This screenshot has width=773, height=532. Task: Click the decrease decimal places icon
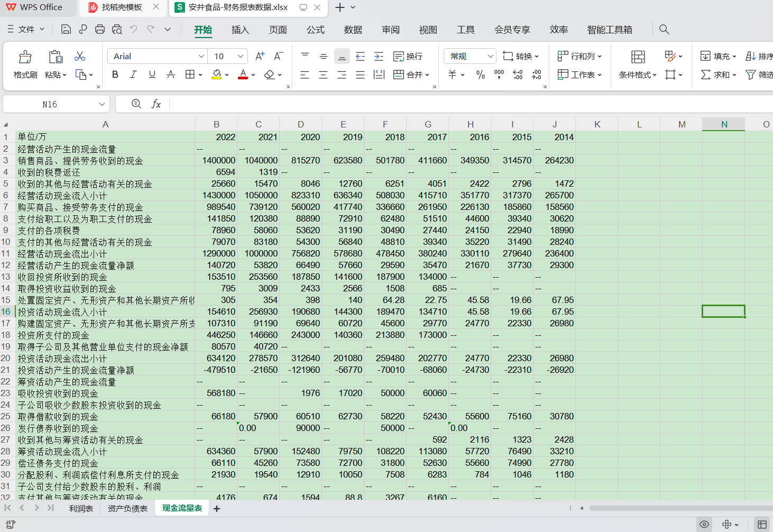536,75
